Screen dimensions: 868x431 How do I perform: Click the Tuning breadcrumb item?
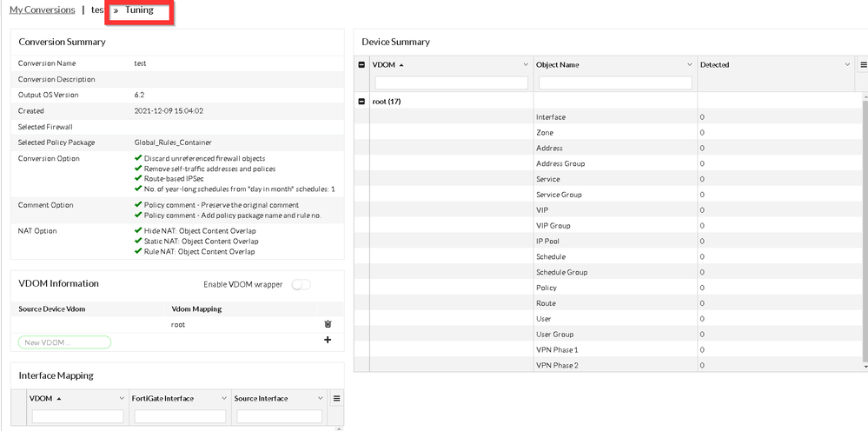coord(139,10)
